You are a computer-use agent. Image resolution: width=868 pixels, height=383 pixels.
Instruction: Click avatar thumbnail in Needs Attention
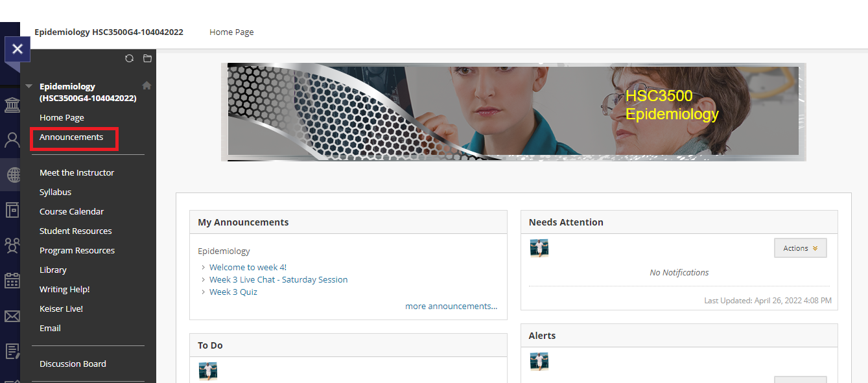click(x=539, y=248)
